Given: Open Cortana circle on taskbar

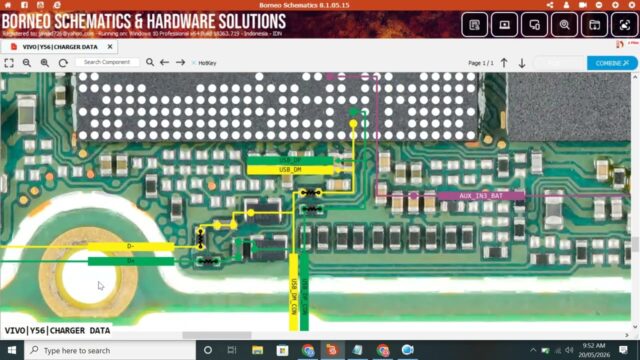Looking at the screenshot, I should tap(208, 350).
